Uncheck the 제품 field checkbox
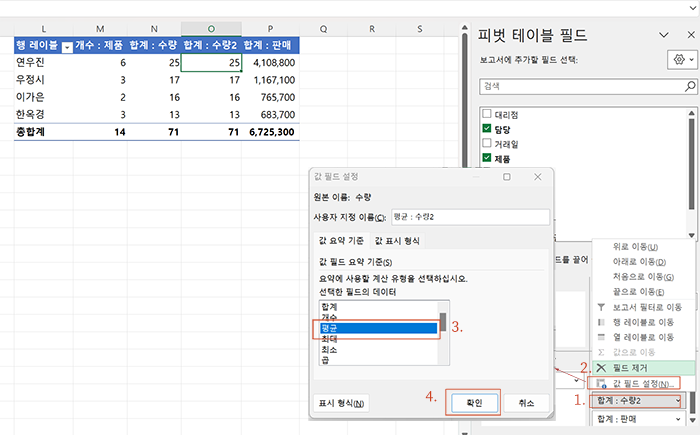This screenshot has height=435, width=700. point(487,158)
